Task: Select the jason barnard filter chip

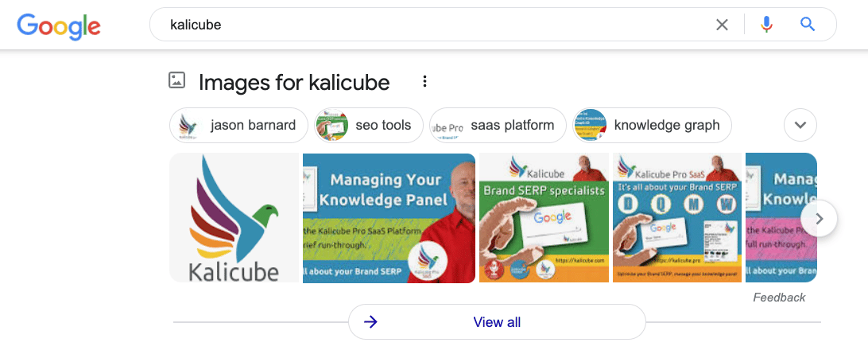Action: click(238, 125)
